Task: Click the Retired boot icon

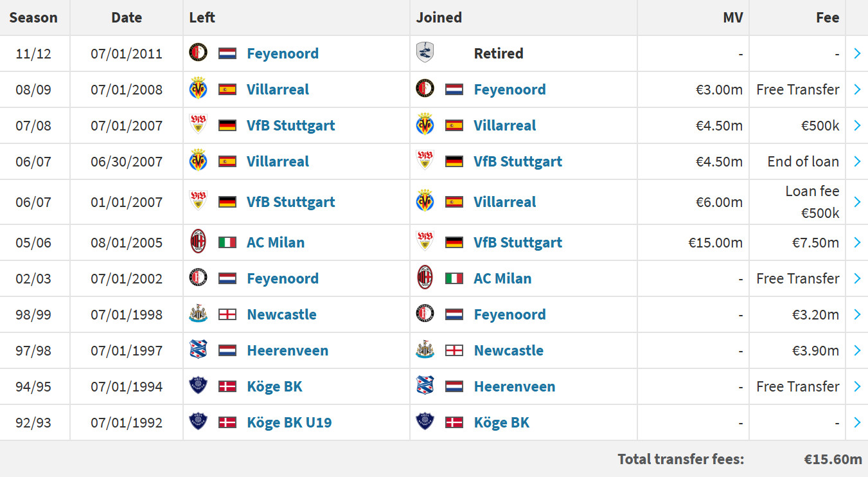Action: [x=425, y=53]
